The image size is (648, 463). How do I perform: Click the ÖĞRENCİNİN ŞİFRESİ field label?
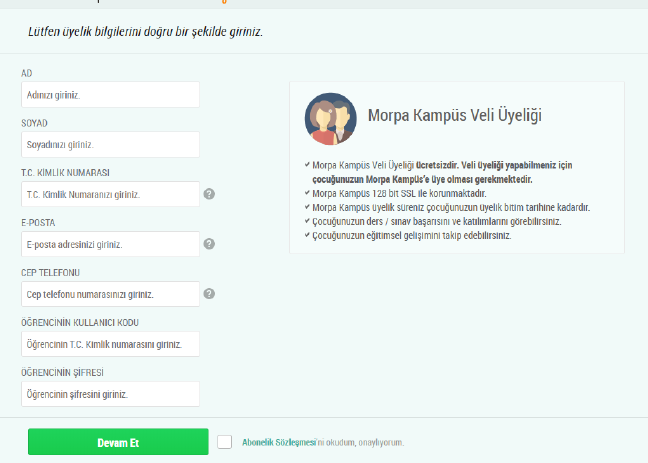pos(62,372)
